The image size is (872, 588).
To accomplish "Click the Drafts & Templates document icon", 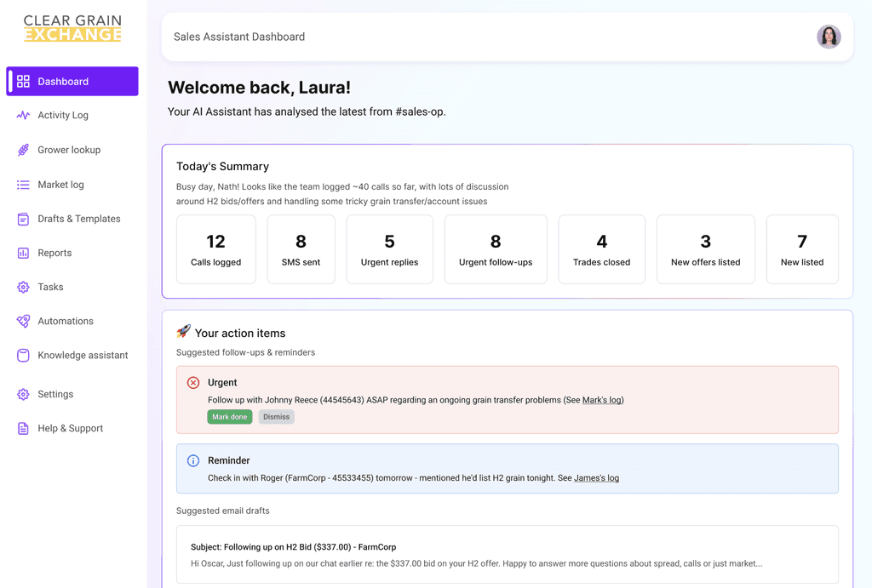I will (x=23, y=219).
